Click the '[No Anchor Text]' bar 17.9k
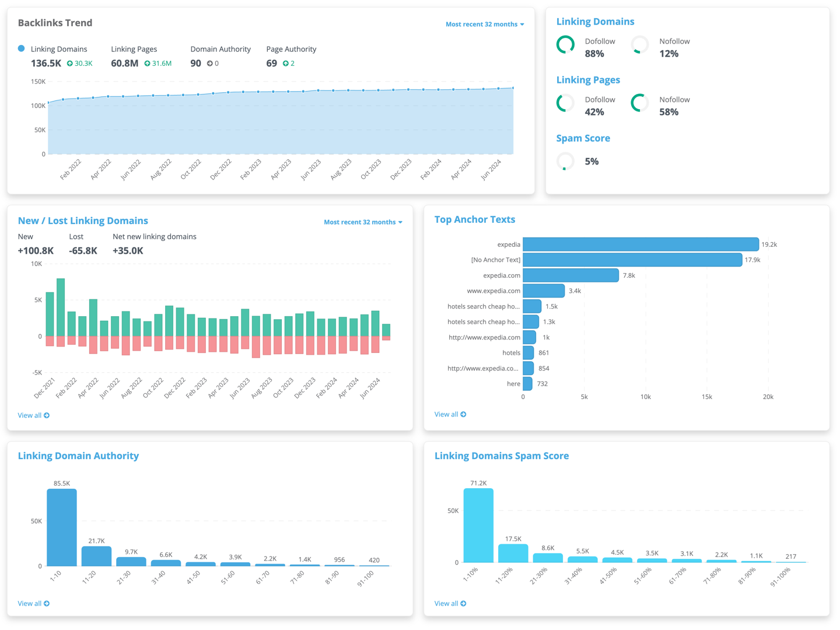Screen dimensions: 840x630 coord(632,260)
